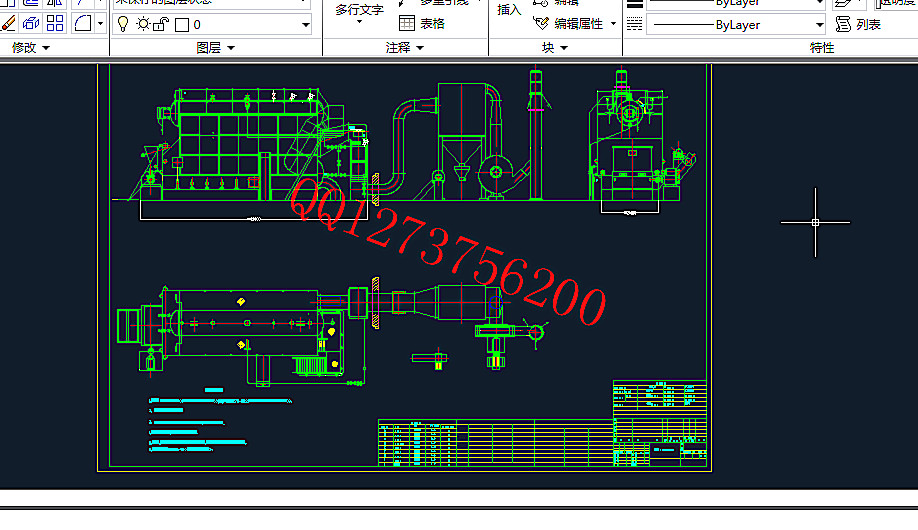Click the 特性 panel title
This screenshot has width=918, height=530.
[x=822, y=47]
